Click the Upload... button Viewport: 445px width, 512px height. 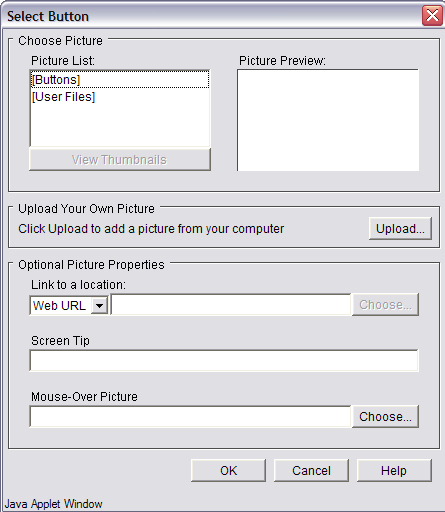coord(400,229)
